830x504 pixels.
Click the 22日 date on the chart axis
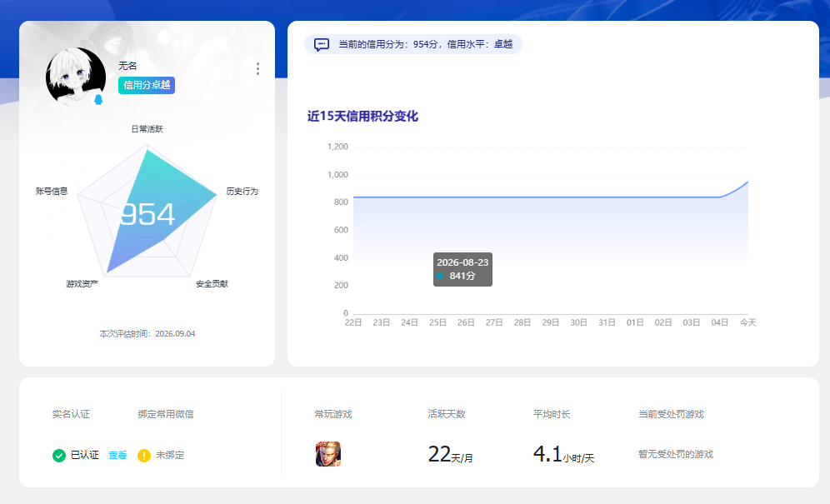tap(353, 322)
